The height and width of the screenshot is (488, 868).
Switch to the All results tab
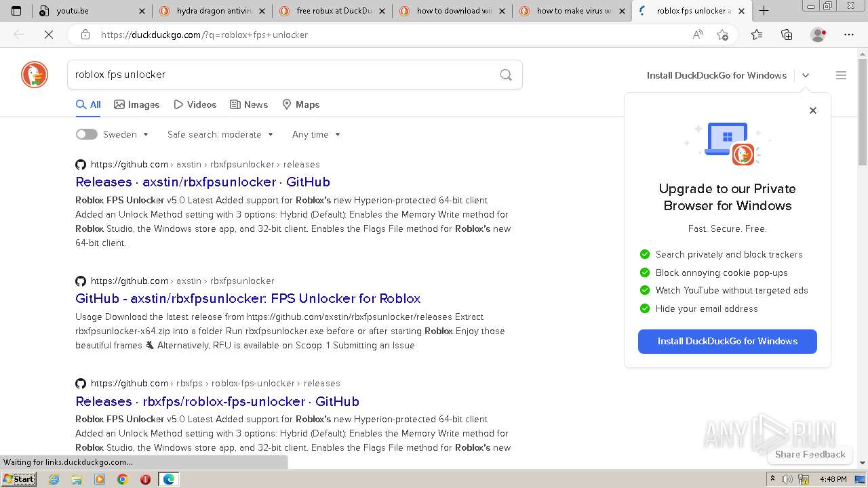[88, 104]
